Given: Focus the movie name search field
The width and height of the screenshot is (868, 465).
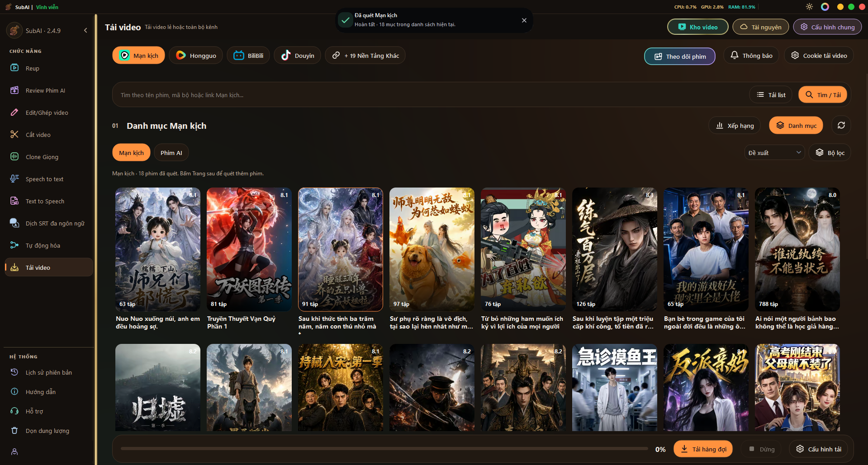Looking at the screenshot, I should 430,95.
